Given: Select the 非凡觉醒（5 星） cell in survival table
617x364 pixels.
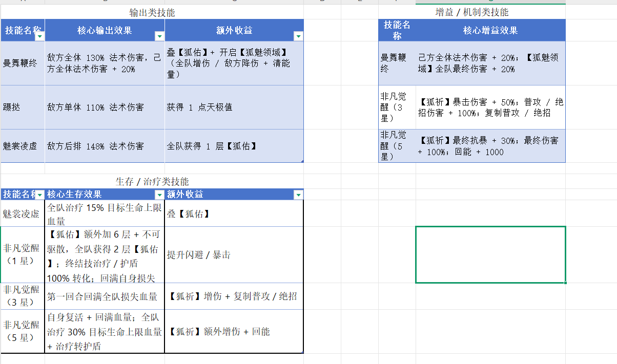Looking at the screenshot, I should (23, 331).
